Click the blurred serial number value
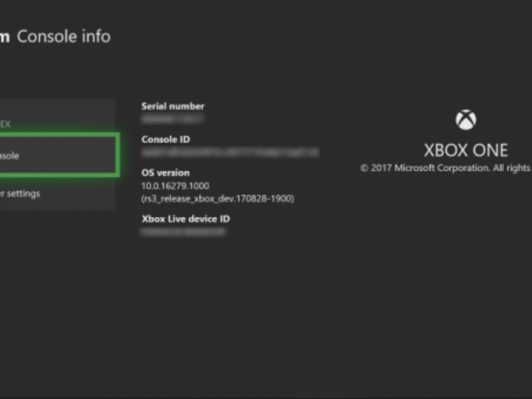 172,119
